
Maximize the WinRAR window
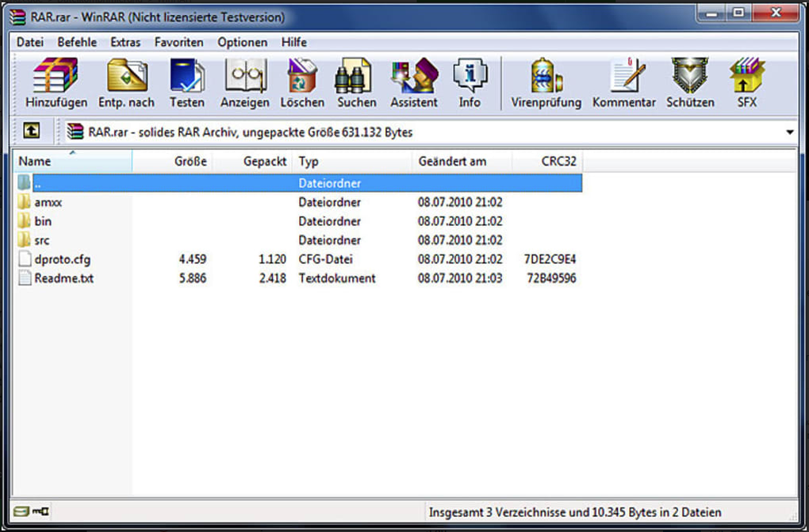(739, 13)
